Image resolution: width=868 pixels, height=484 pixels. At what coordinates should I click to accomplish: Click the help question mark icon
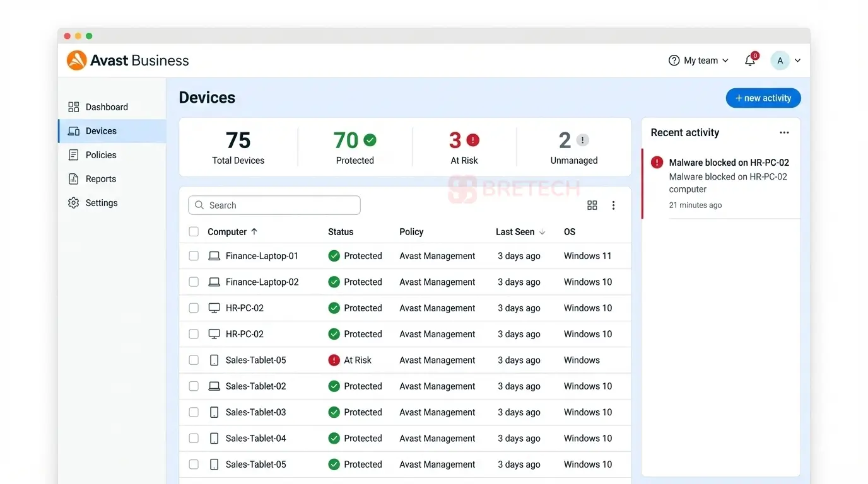(673, 60)
